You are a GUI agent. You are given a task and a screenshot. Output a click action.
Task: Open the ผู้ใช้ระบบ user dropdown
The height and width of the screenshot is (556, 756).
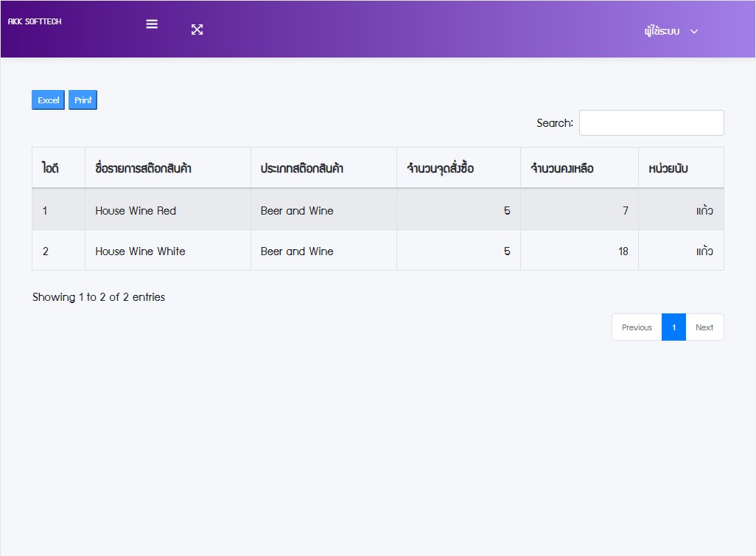pos(662,31)
